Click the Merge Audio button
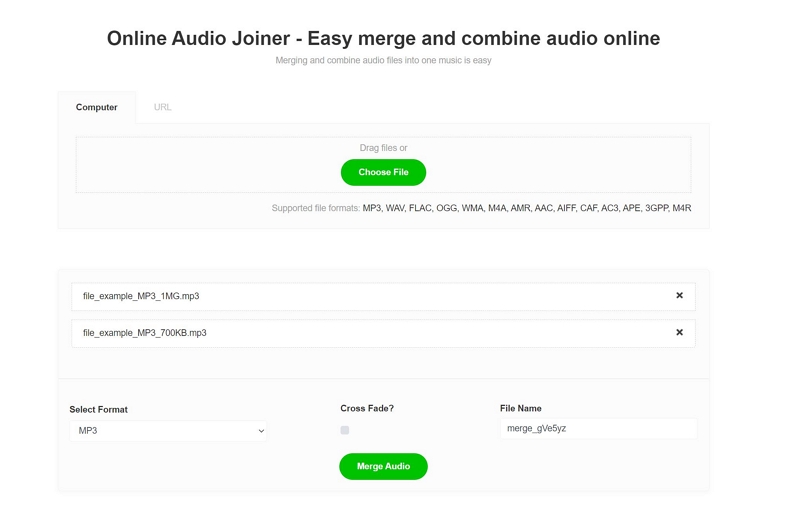This screenshot has height=508, width=800. (x=383, y=466)
